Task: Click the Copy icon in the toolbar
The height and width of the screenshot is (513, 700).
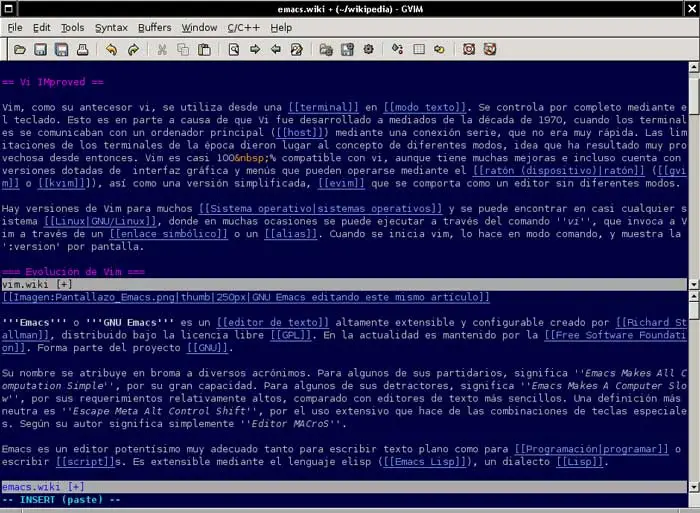Action: (183, 50)
